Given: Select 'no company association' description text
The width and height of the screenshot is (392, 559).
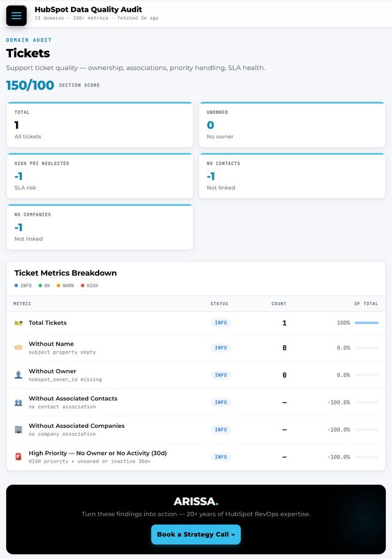Looking at the screenshot, I should click(x=62, y=434).
